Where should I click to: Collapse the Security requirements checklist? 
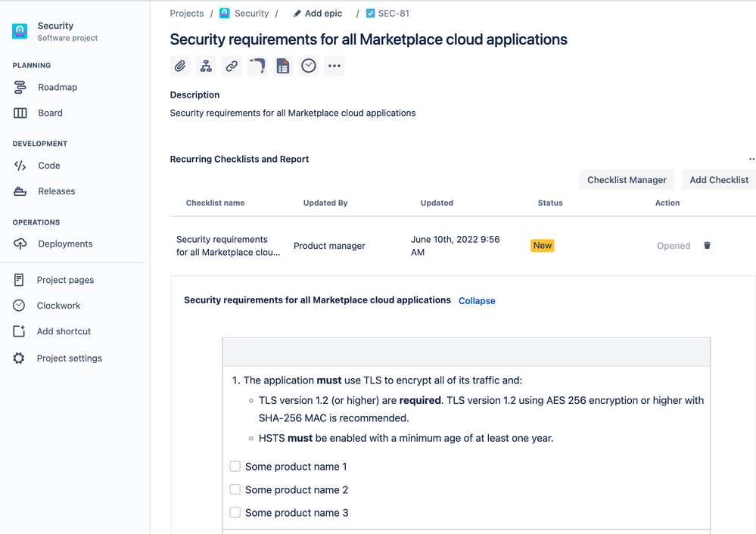(476, 301)
